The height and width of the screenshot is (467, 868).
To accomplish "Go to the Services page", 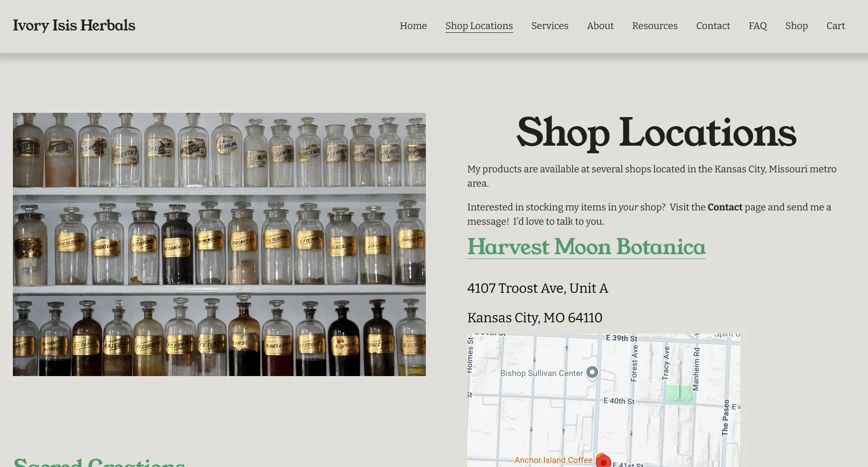I will 550,26.
